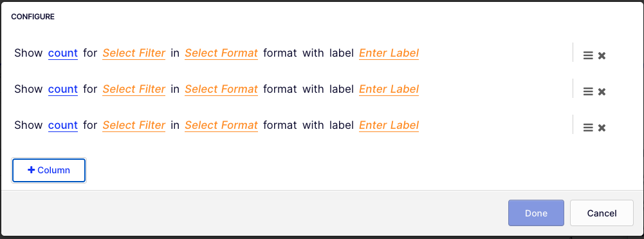Open the count dropdown in first row
Viewport: 644px width, 239px height.
[x=63, y=53]
